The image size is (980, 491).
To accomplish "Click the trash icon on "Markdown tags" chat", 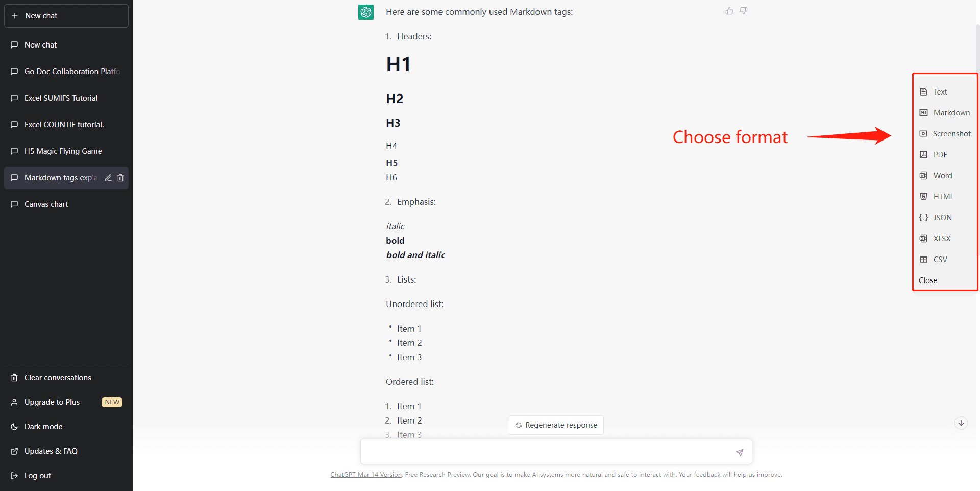I will coord(120,178).
